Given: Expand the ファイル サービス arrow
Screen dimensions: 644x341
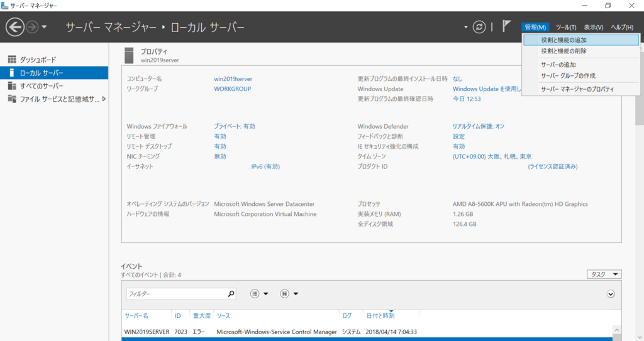Looking at the screenshot, I should pyautogui.click(x=104, y=99).
